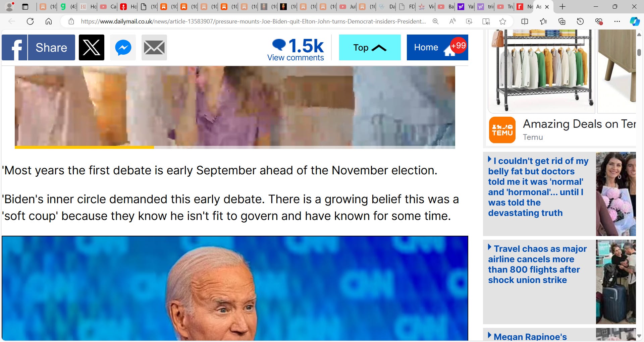Go to Home with +99 badge

pos(437,48)
